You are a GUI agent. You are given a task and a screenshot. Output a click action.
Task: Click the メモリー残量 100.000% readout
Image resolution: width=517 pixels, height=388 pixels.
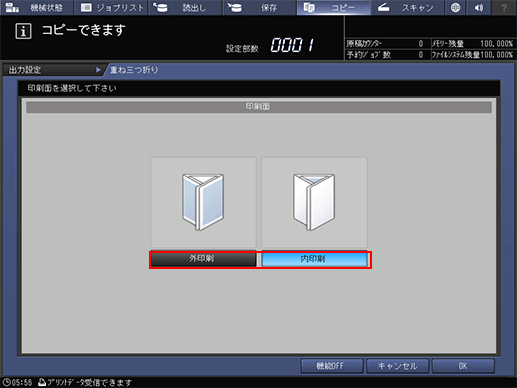(x=473, y=44)
